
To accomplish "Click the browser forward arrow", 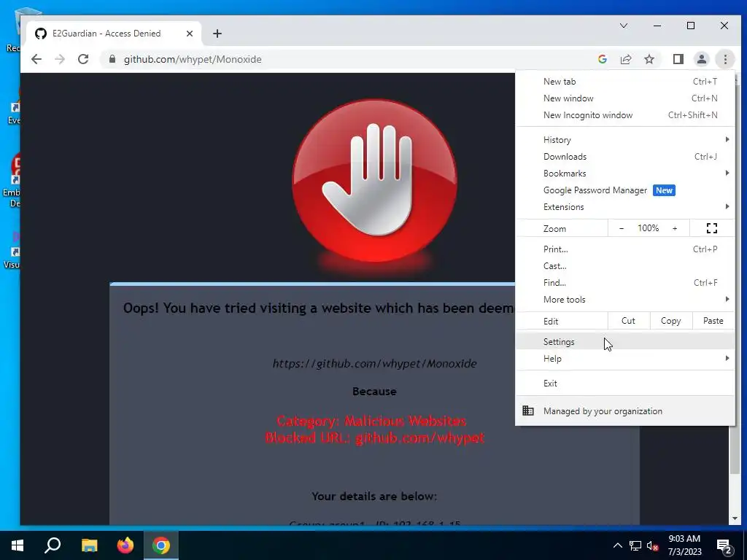I will point(60,59).
